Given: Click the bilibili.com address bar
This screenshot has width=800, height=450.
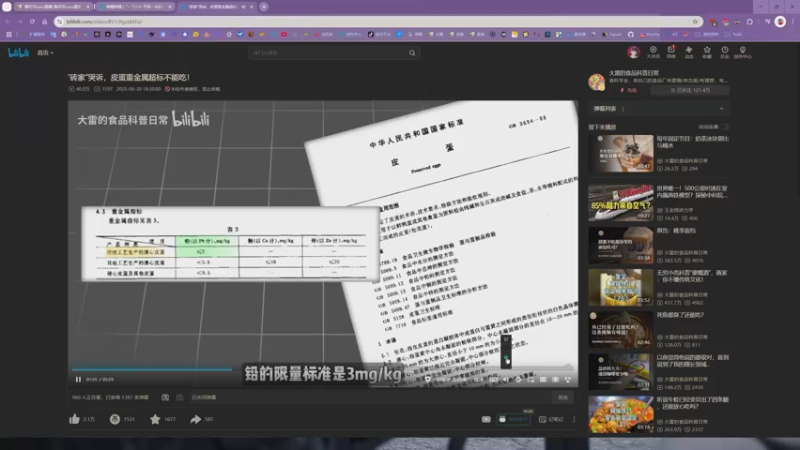Looking at the screenshot, I should (x=378, y=21).
